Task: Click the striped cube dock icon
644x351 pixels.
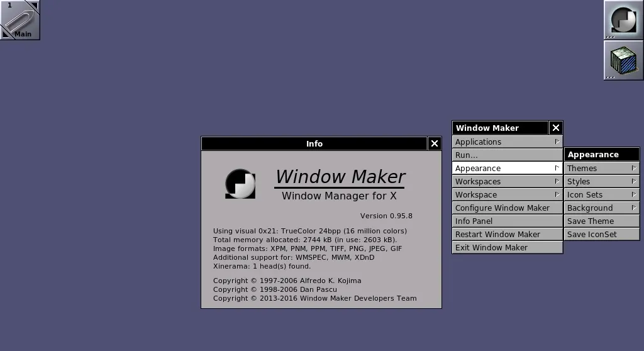Action: pos(623,60)
